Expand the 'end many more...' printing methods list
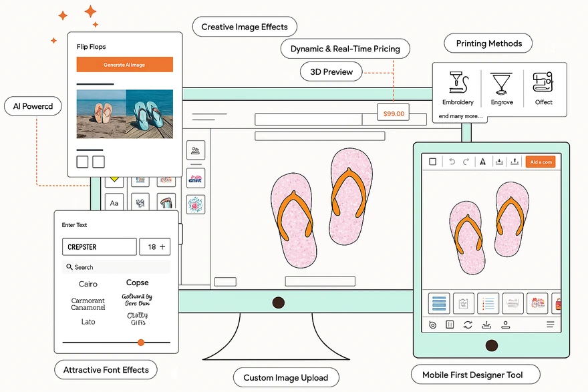The width and height of the screenshot is (588, 392). click(x=460, y=117)
